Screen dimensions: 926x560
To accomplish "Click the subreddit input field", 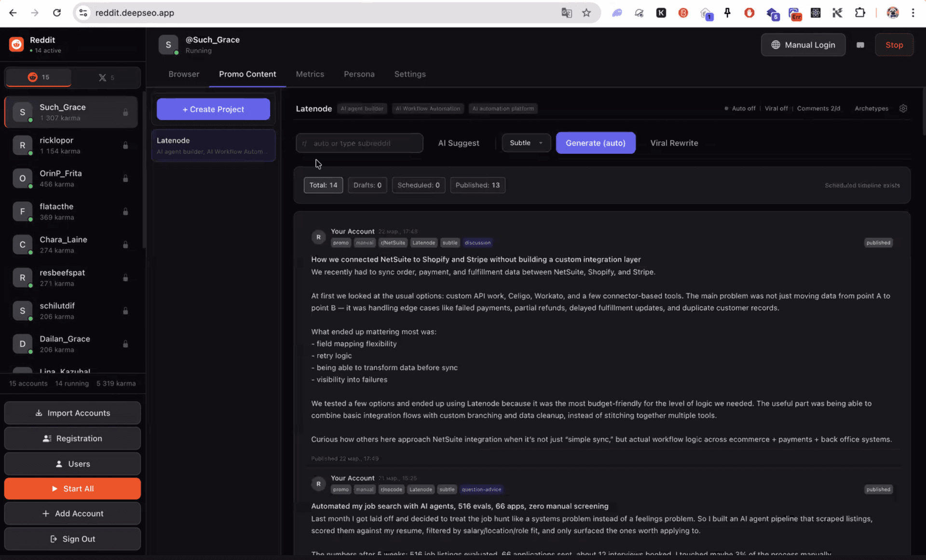I will (359, 143).
